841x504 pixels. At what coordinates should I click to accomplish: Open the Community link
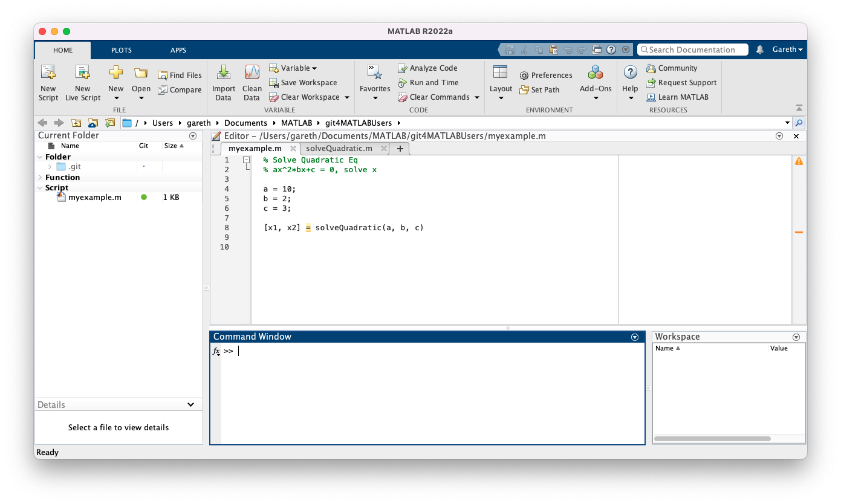coord(671,68)
